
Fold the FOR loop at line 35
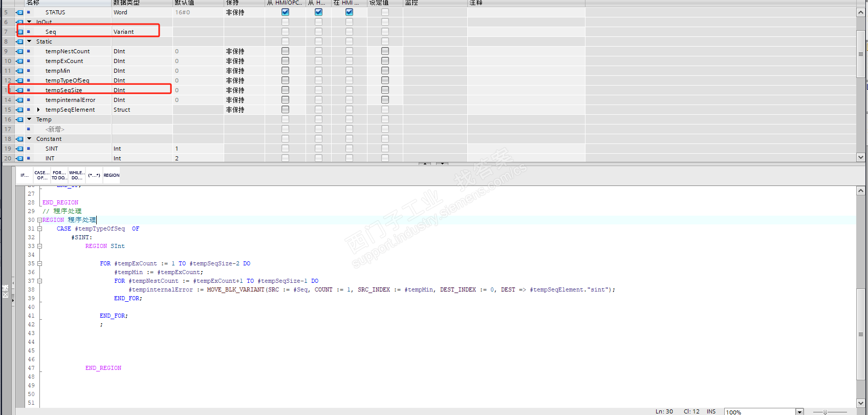[39, 263]
